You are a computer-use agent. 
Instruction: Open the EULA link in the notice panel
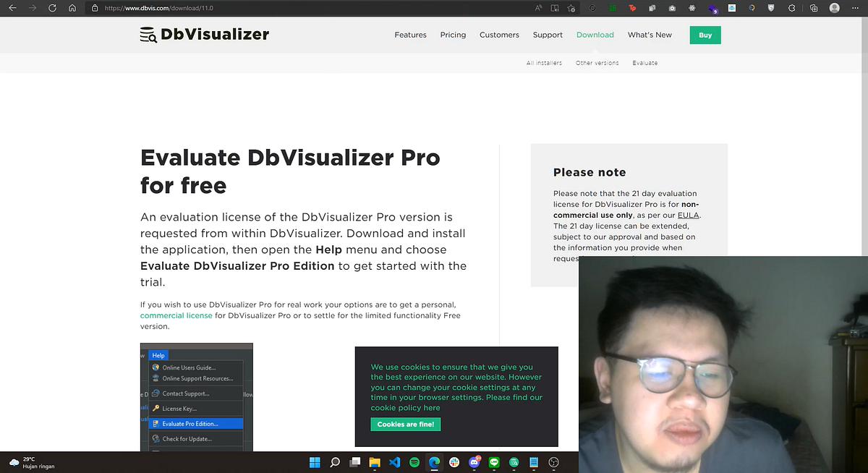click(688, 215)
